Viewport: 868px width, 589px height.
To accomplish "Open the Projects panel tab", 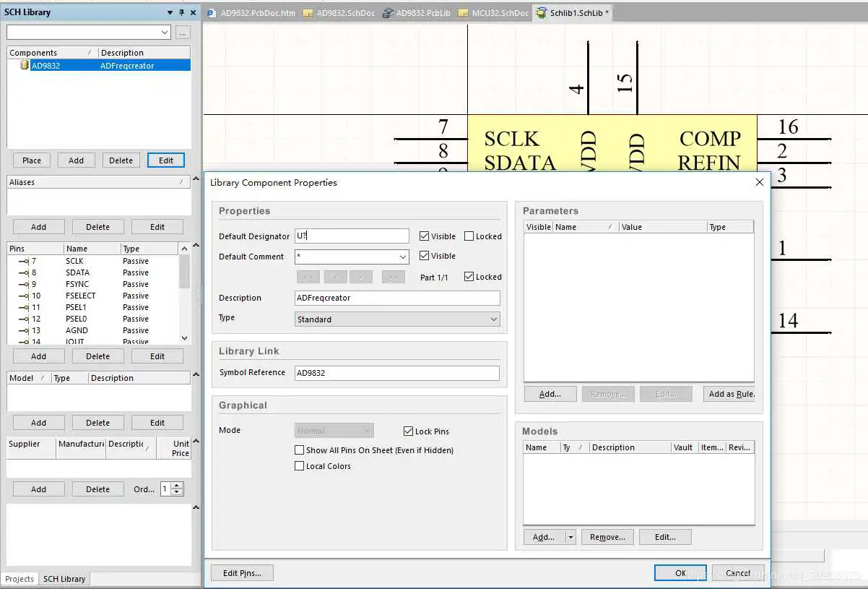I will click(19, 579).
